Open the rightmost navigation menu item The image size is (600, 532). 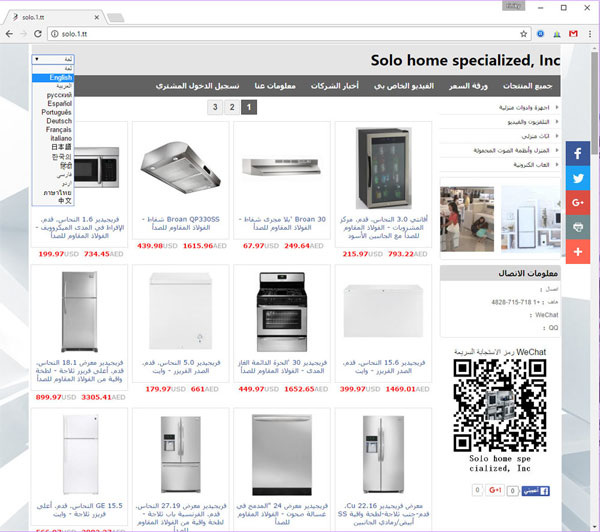tap(527, 86)
